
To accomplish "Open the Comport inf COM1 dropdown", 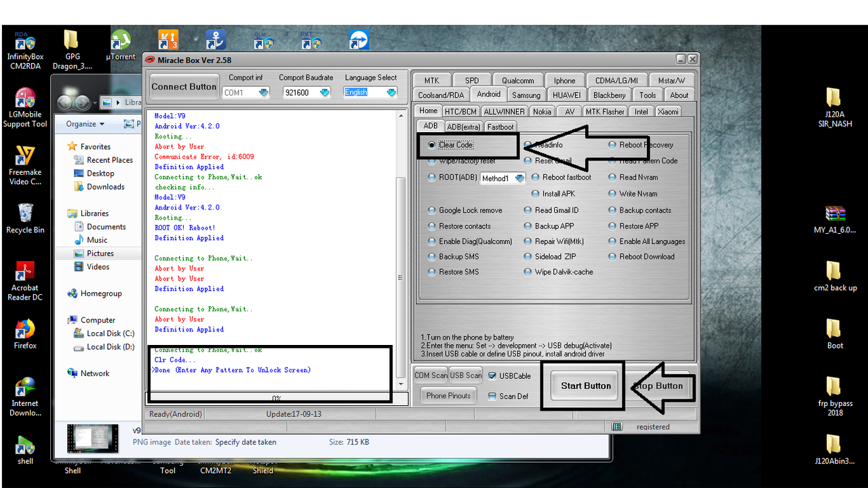I will point(263,93).
